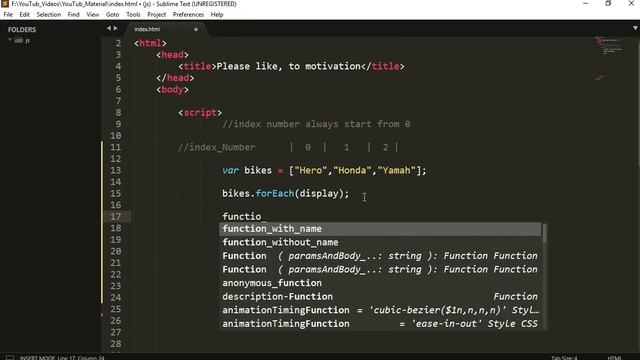Click the FOLDERS sidebar heading
The image size is (640, 360).
(22, 30)
